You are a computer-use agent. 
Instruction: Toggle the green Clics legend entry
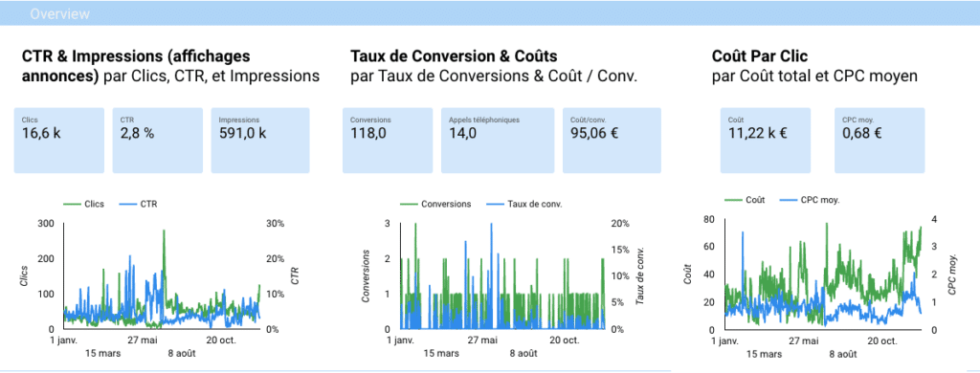84,204
